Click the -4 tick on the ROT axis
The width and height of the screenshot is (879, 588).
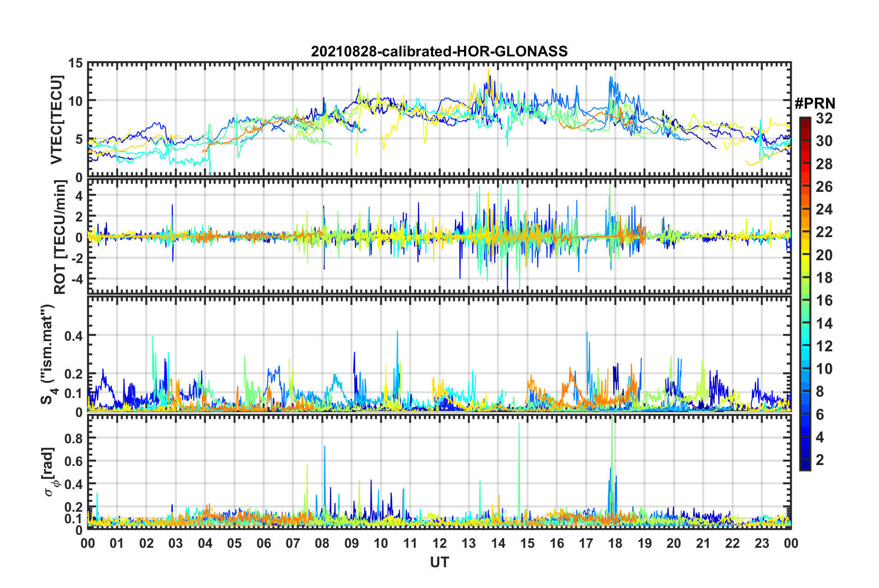click(76, 279)
